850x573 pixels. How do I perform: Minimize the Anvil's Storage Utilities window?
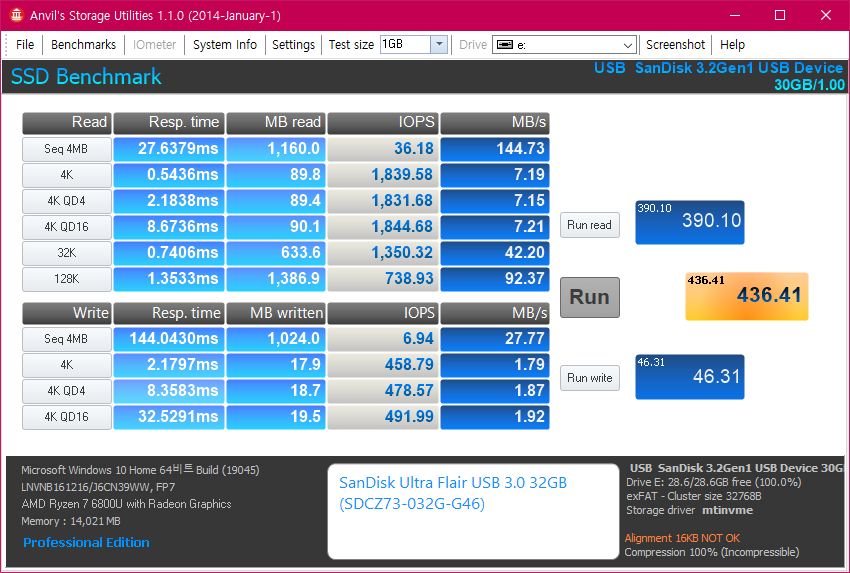click(735, 15)
